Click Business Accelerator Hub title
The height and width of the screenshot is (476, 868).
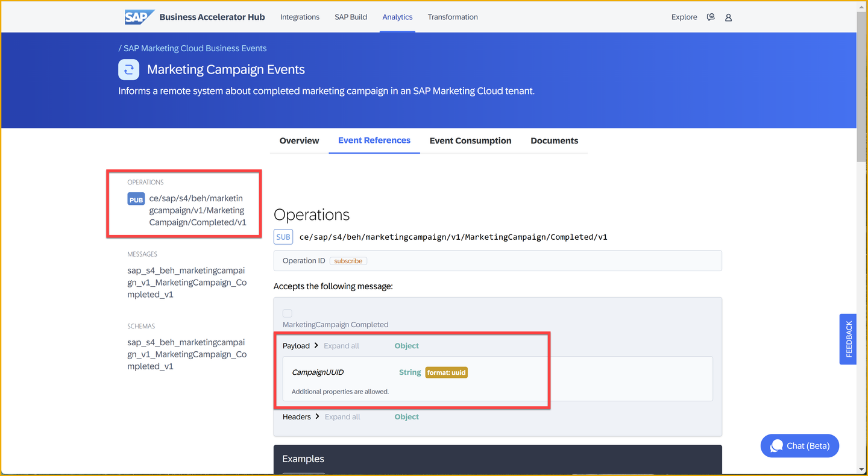coord(212,17)
